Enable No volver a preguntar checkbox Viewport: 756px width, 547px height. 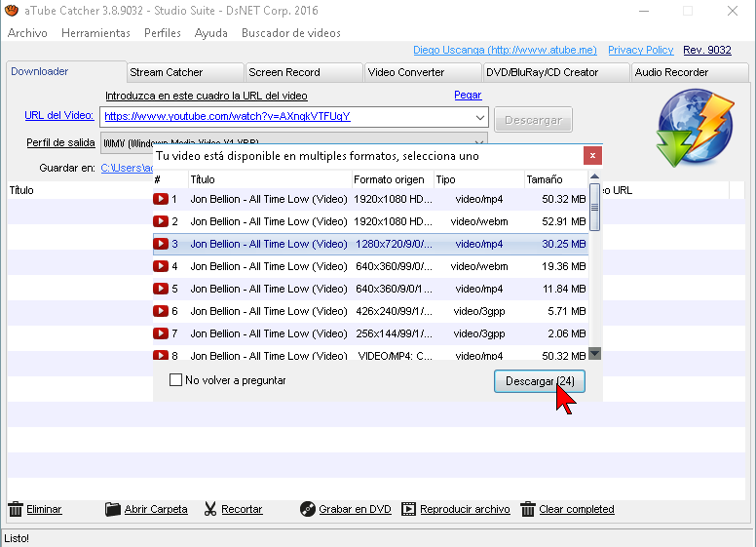[175, 380]
